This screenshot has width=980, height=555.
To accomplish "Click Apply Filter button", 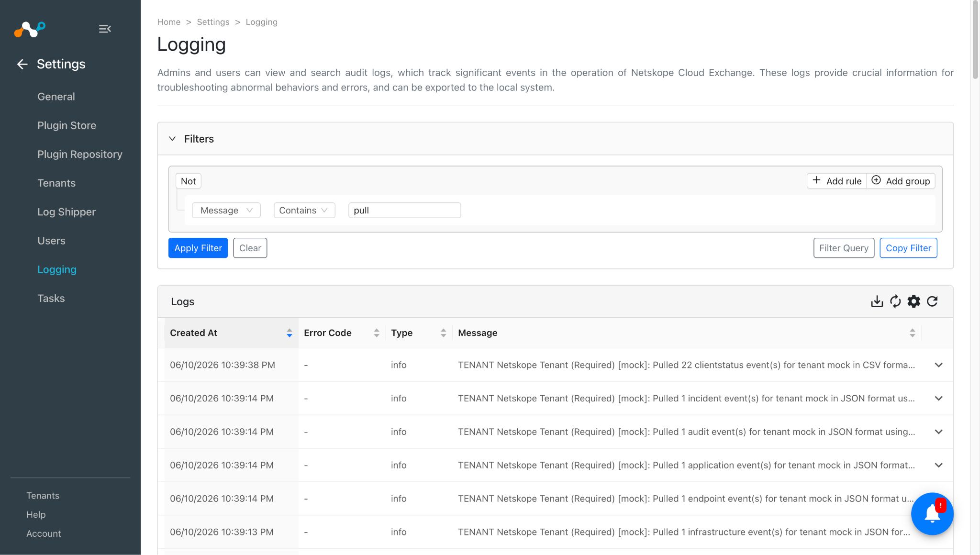I will coord(198,248).
